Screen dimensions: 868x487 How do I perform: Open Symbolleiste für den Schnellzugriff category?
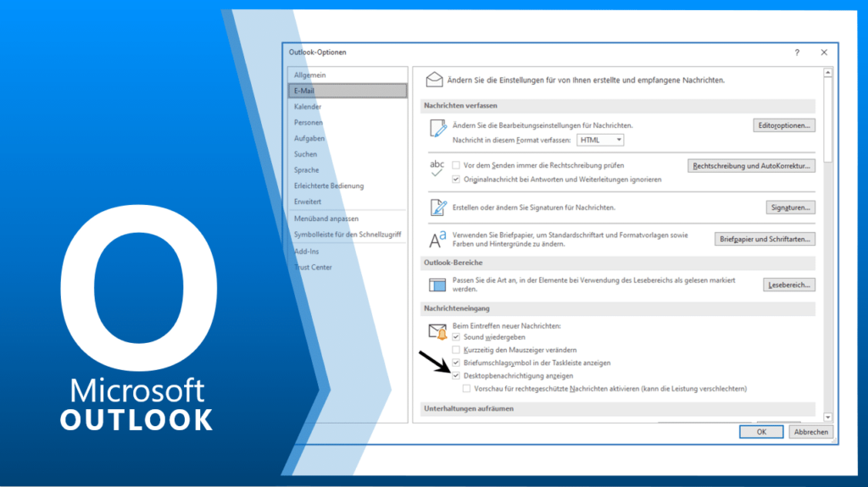(348, 235)
